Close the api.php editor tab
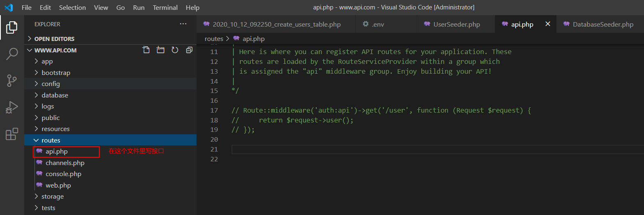 [548, 24]
